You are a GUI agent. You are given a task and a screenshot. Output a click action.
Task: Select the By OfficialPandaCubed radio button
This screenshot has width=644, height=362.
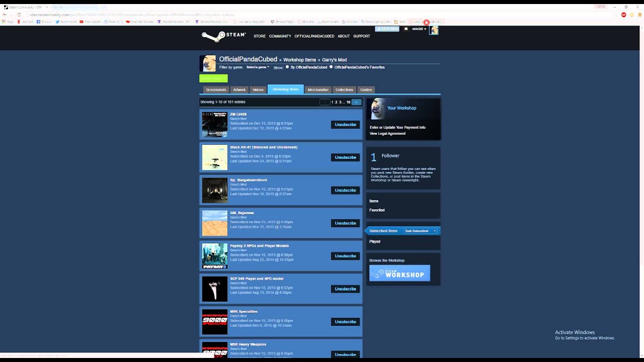287,67
